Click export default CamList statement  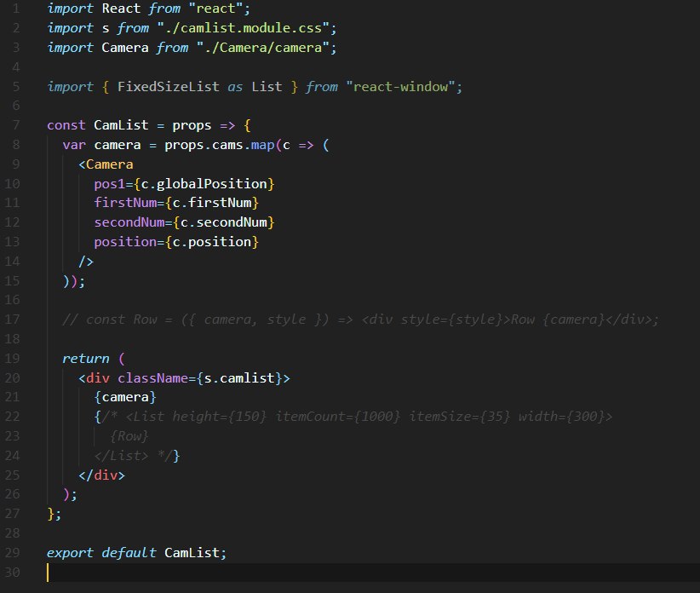tap(136, 553)
